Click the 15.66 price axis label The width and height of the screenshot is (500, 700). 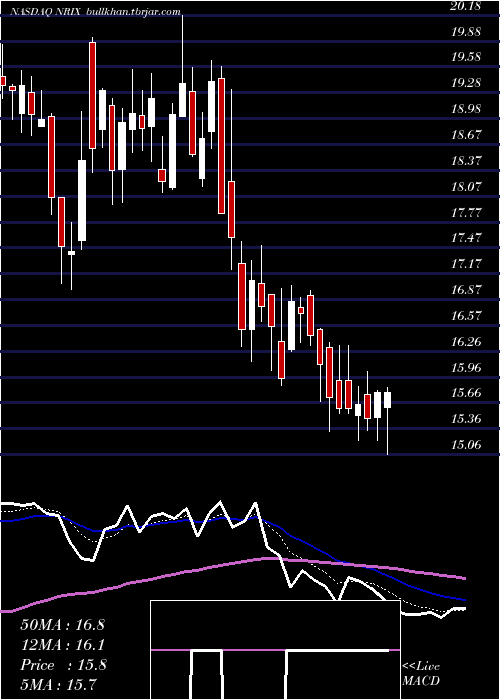[467, 393]
